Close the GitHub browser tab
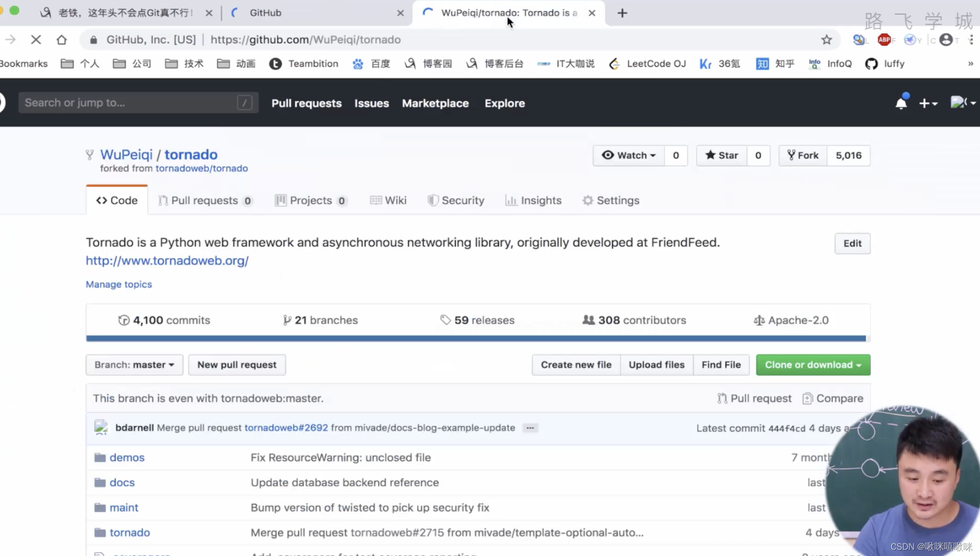The image size is (980, 556). point(400,13)
